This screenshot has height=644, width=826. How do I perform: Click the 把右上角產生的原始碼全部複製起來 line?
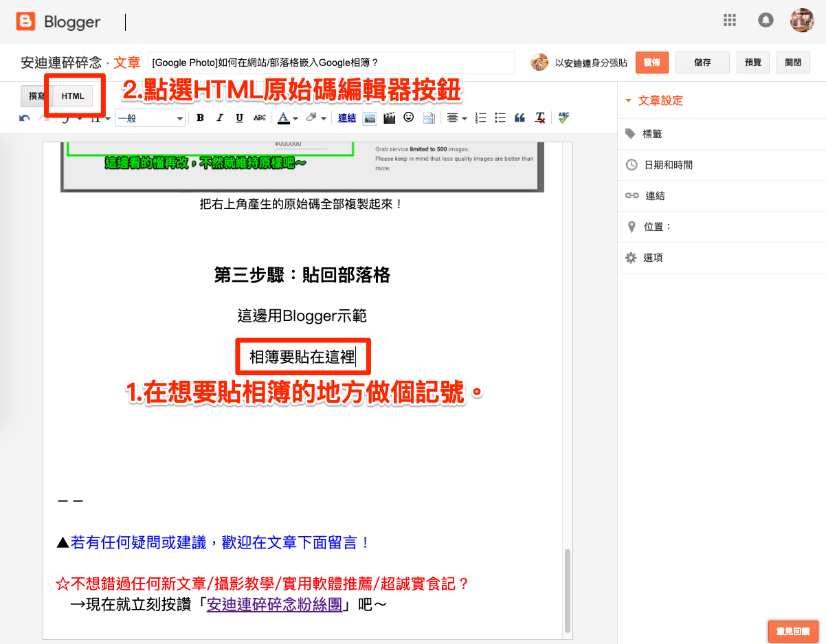301,204
